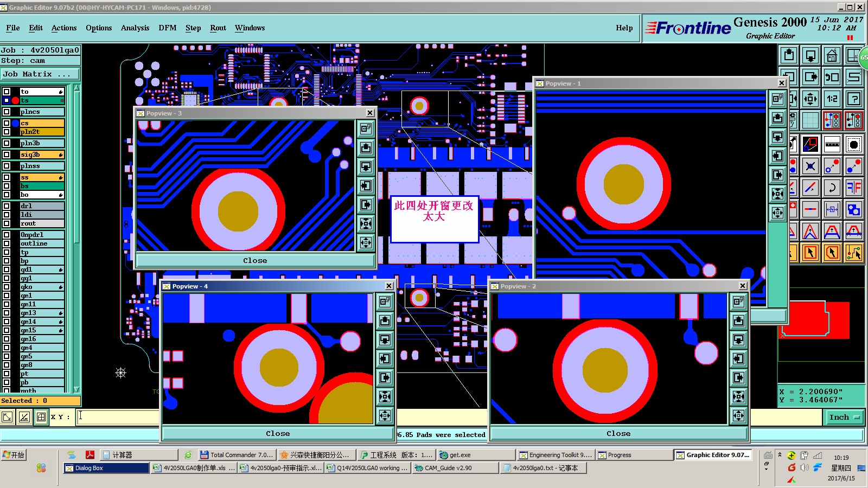
Task: Click the octagon snap tool icon
Action: pyautogui.click(x=854, y=144)
